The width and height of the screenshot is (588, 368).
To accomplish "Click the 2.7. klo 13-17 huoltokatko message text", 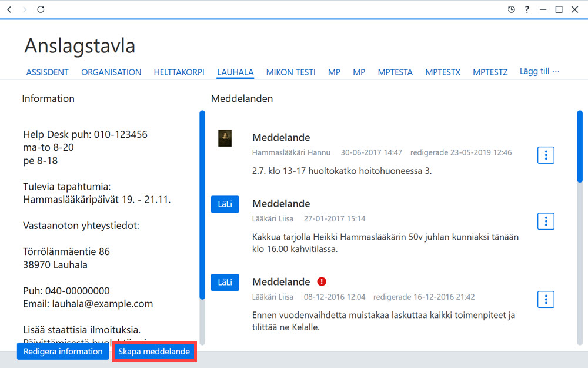I will pyautogui.click(x=342, y=171).
